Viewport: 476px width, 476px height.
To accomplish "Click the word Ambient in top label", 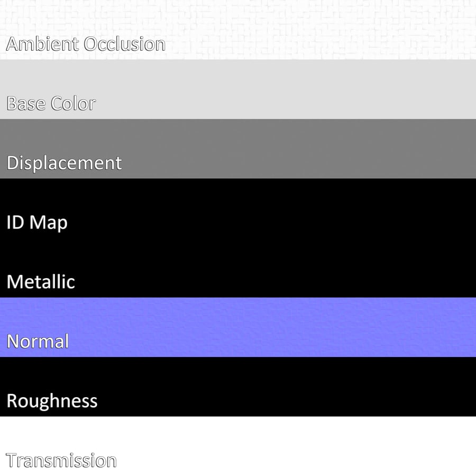I will coord(42,44).
